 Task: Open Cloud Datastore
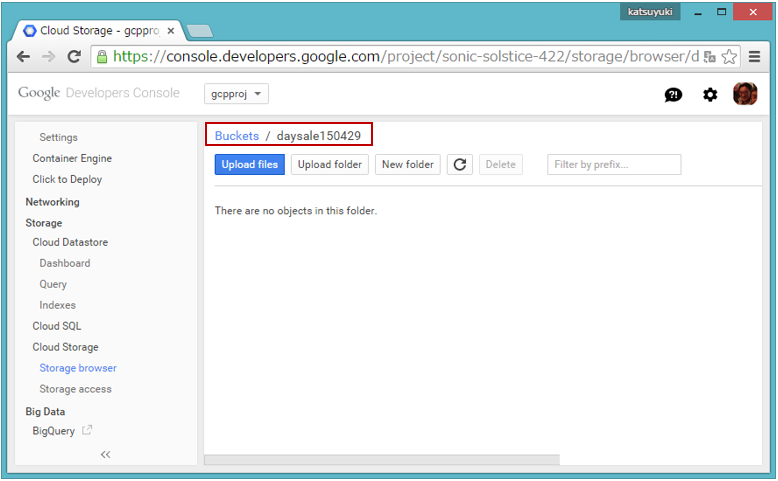[70, 242]
